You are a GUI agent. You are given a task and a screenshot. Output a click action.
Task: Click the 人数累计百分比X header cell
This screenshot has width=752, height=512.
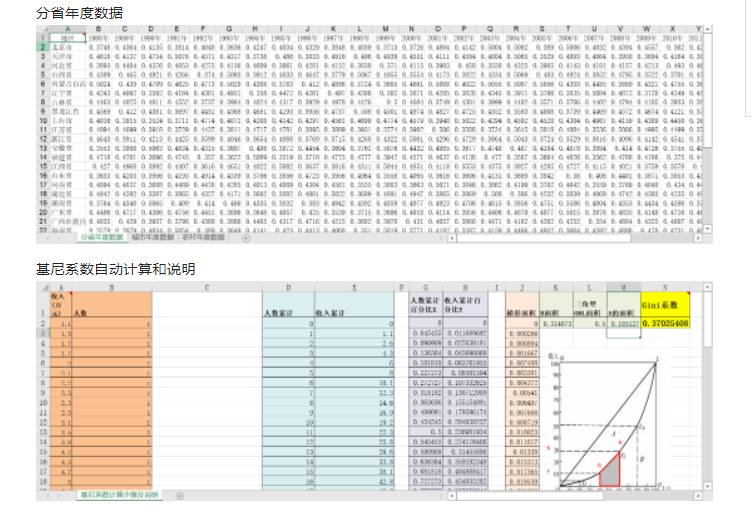(x=425, y=304)
